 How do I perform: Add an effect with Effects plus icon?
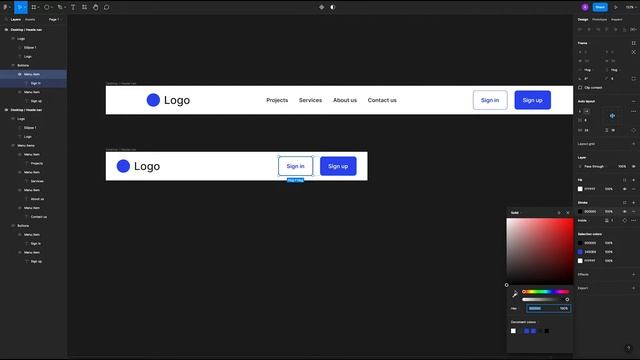(633, 274)
